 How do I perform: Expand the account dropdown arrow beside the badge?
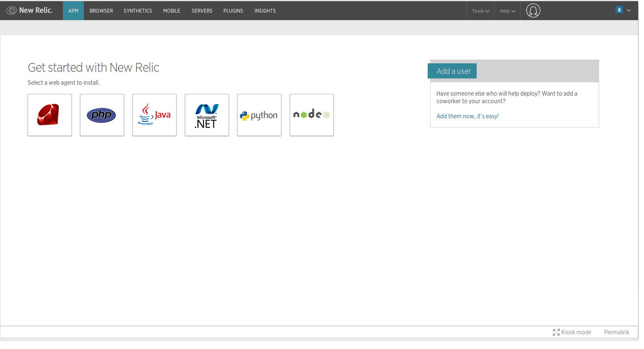pos(628,10)
